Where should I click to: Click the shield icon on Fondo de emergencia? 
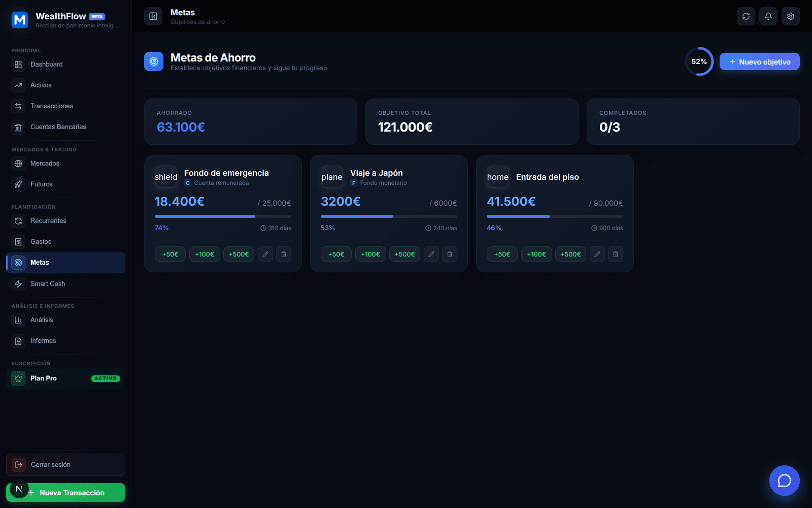point(166,177)
